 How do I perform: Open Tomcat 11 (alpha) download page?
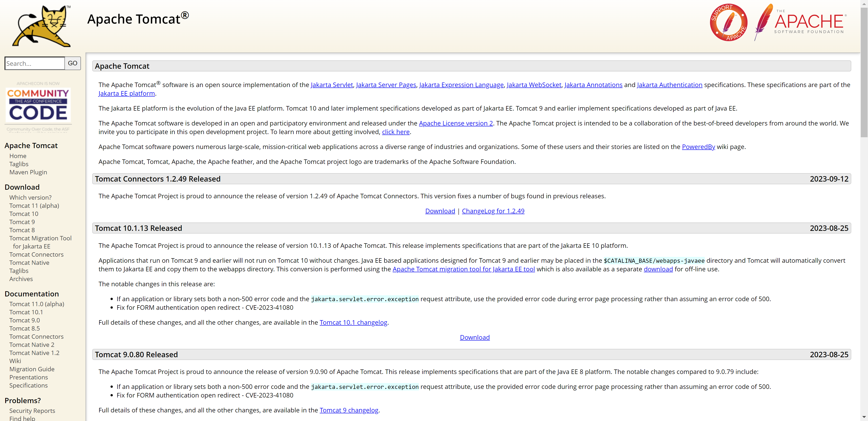click(34, 206)
